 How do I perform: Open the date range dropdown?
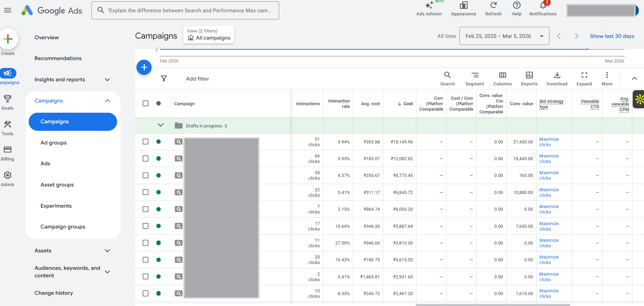504,36
